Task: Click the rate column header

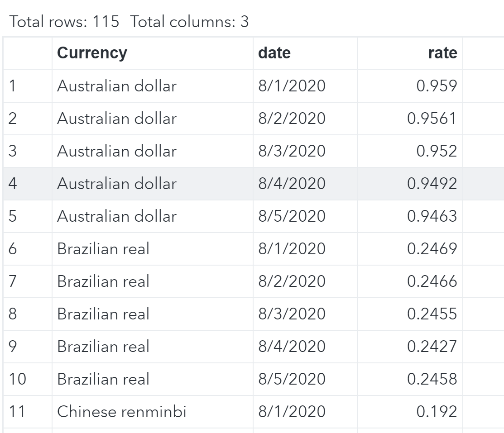Action: 442,53
